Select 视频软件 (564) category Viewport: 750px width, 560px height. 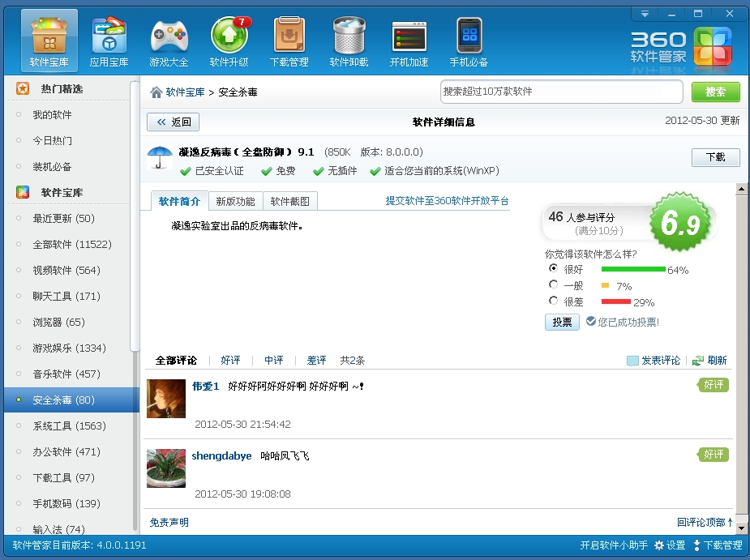click(67, 270)
